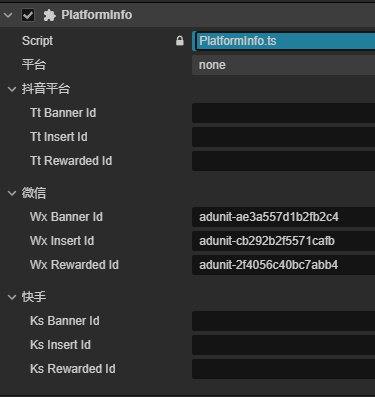The height and width of the screenshot is (397, 375).
Task: Click the Tt Insert Id label
Action: [x=59, y=137]
